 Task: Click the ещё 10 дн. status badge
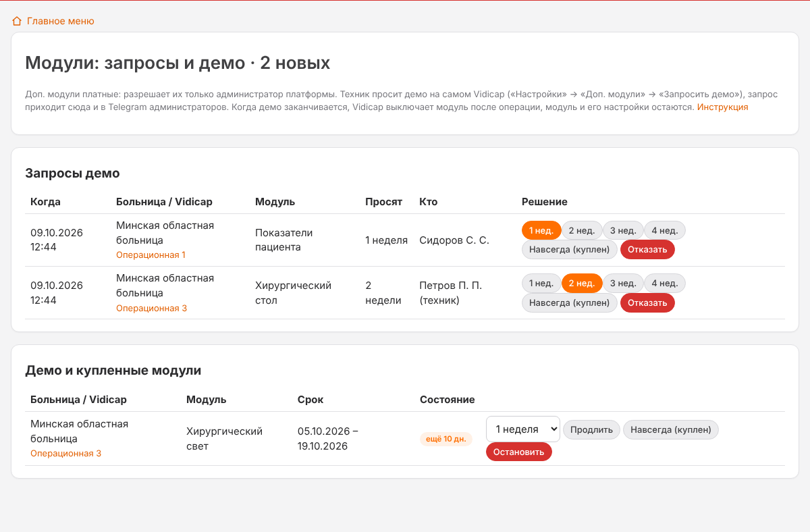tap(446, 440)
